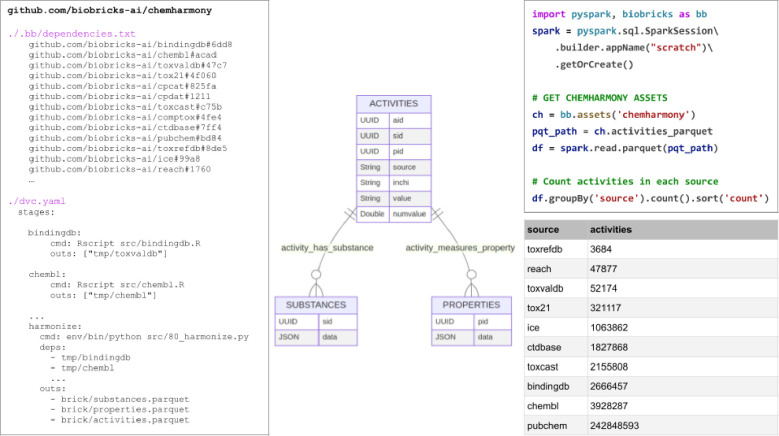Click the github.com/biobricks-ai/chemharmony title
This screenshot has width=779, height=436.
[109, 10]
